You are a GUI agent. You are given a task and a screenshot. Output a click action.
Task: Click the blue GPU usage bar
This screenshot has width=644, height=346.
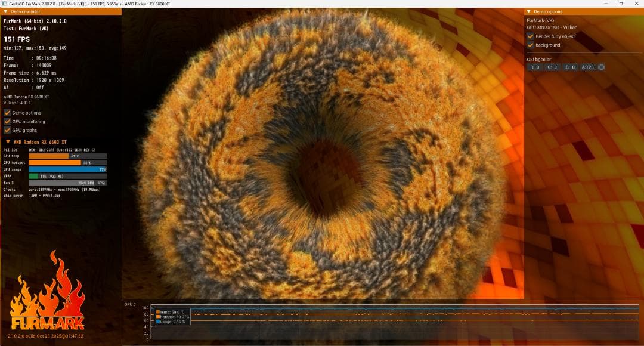click(67, 169)
